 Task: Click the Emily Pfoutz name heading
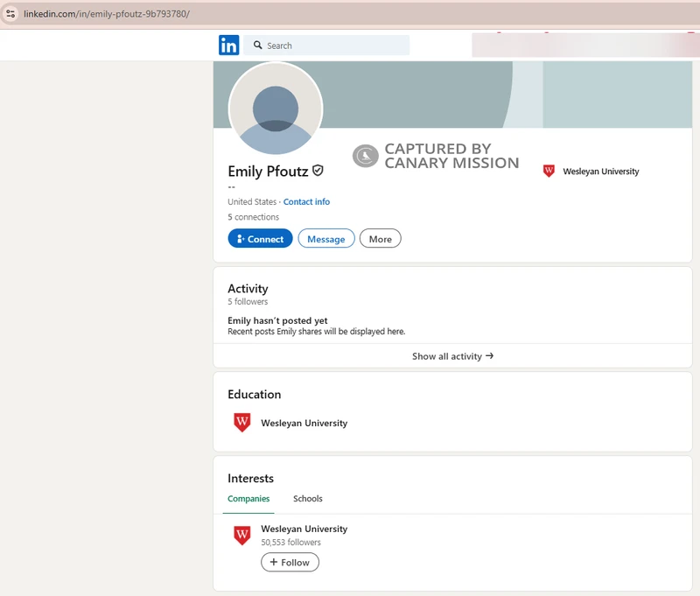tap(268, 171)
